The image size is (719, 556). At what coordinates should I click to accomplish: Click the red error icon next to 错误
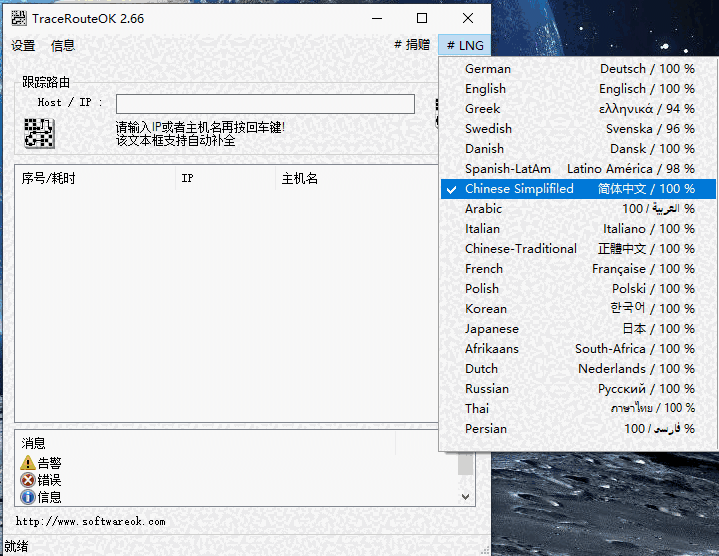tap(28, 480)
